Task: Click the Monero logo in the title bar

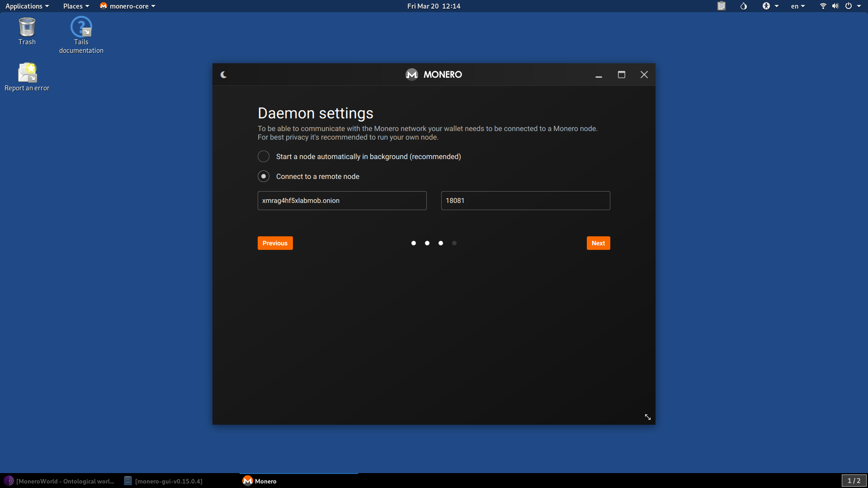Action: (x=412, y=75)
